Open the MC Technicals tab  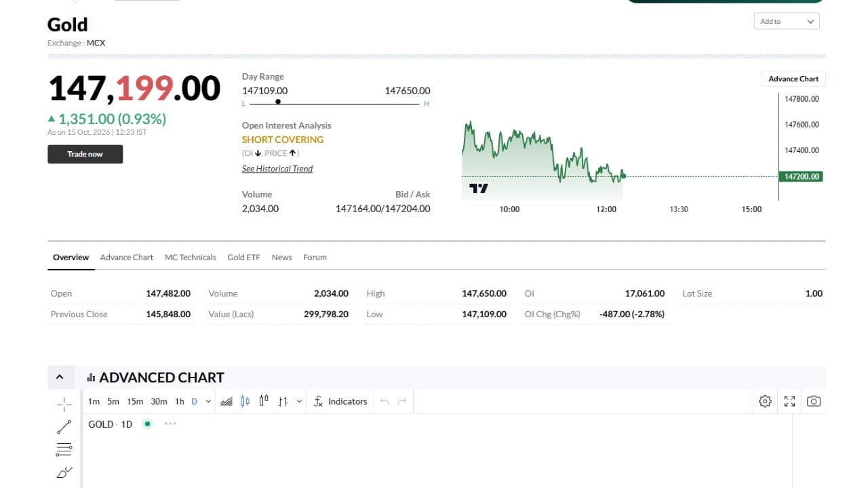(x=191, y=258)
